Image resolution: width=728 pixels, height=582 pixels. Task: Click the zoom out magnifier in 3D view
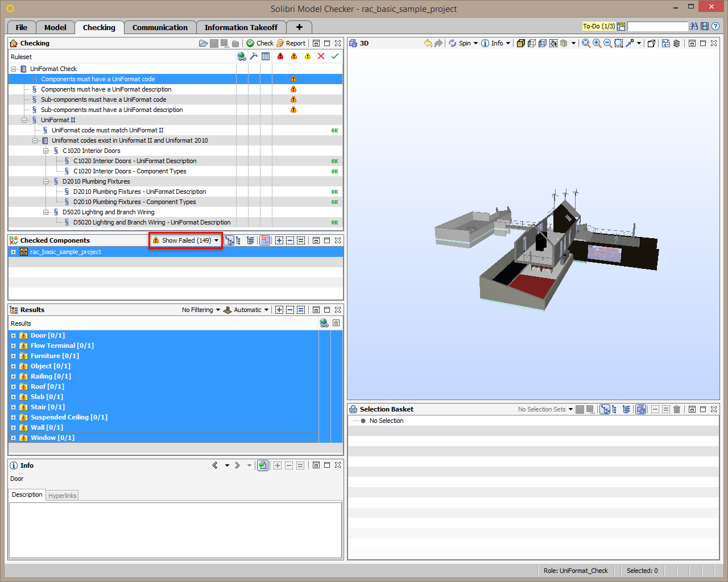607,43
